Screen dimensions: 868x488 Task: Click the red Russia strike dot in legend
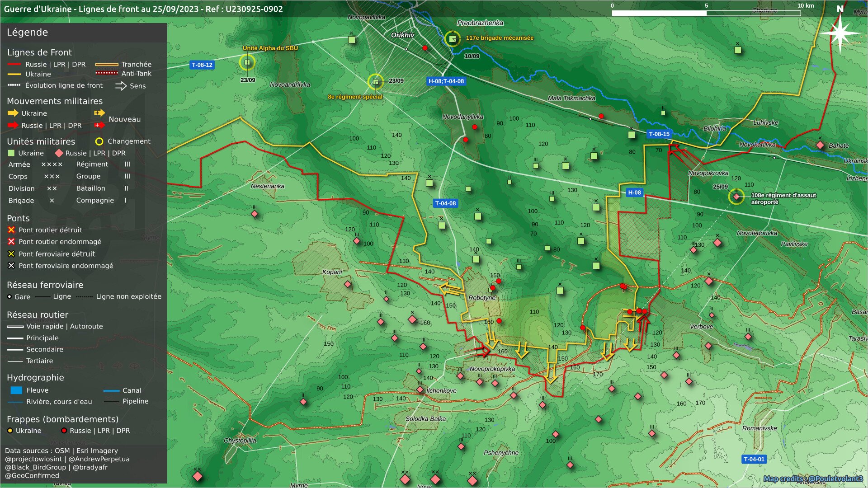pyautogui.click(x=64, y=431)
